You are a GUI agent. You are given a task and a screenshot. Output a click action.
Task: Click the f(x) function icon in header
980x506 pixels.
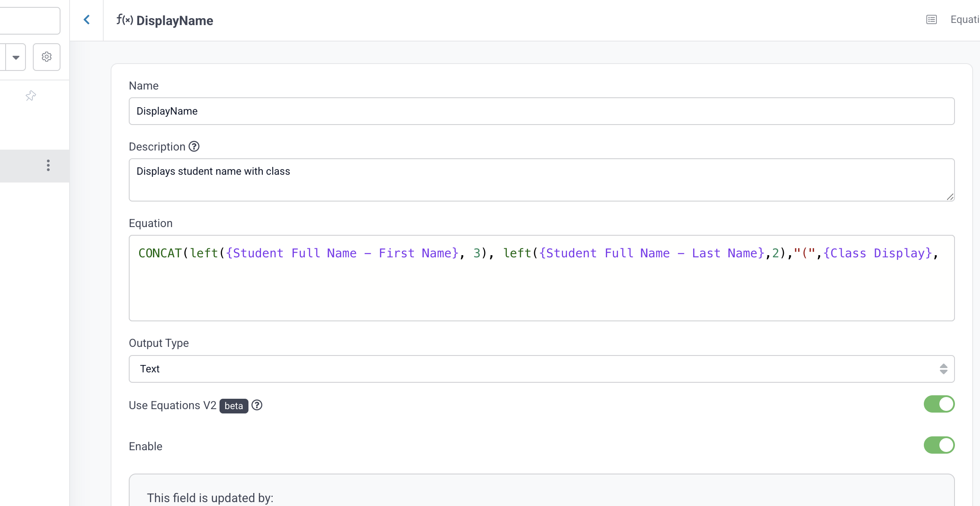pyautogui.click(x=124, y=20)
